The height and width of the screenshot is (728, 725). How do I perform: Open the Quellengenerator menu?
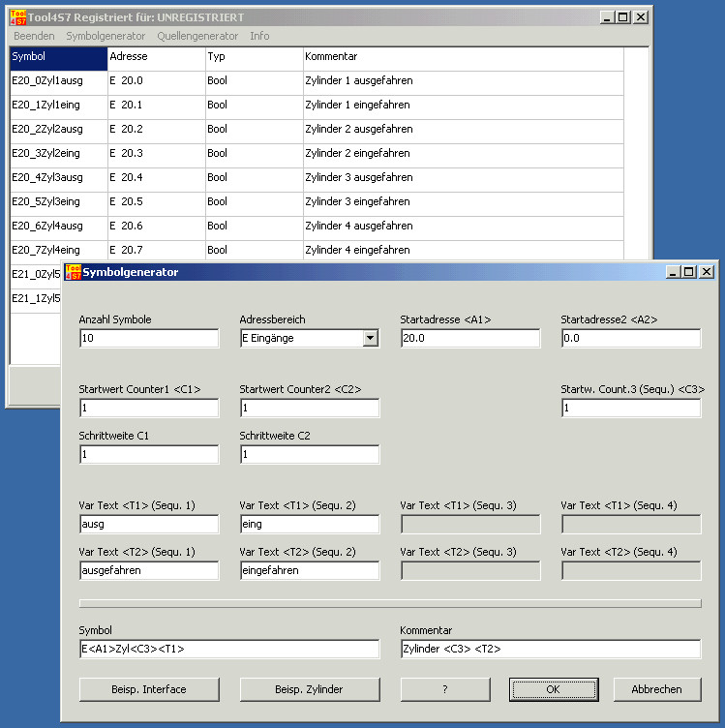tap(197, 36)
